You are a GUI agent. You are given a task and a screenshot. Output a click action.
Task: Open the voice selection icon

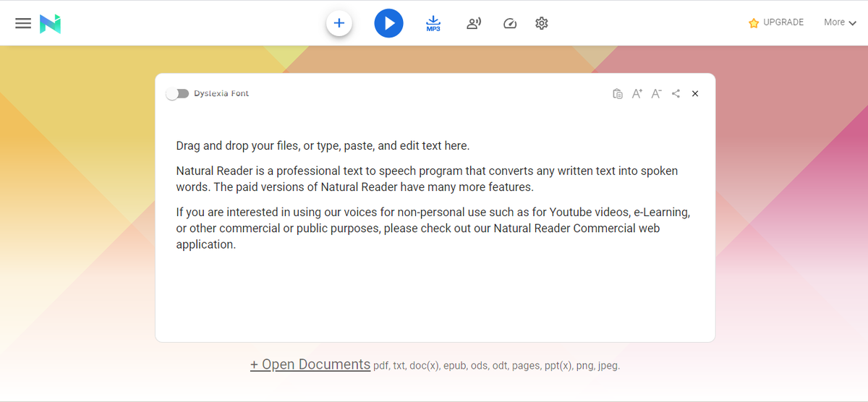[x=474, y=23]
